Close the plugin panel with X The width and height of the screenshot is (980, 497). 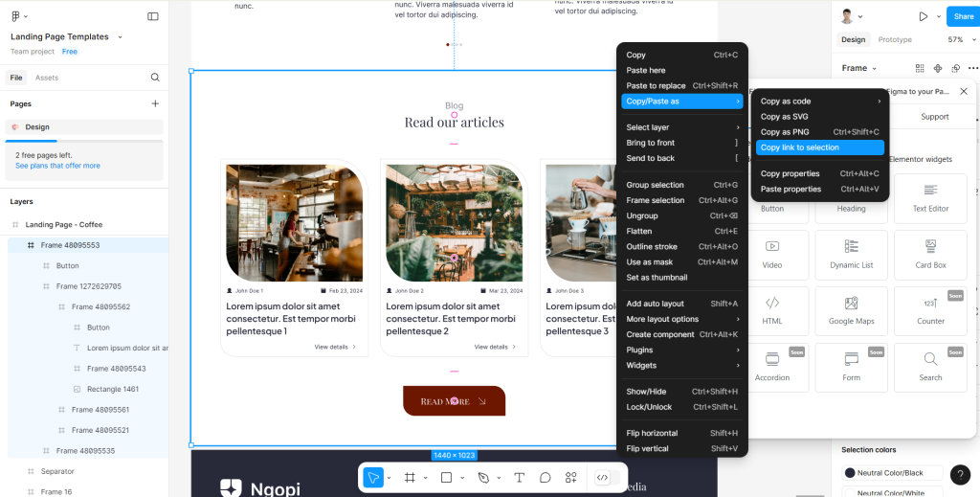pyautogui.click(x=964, y=91)
